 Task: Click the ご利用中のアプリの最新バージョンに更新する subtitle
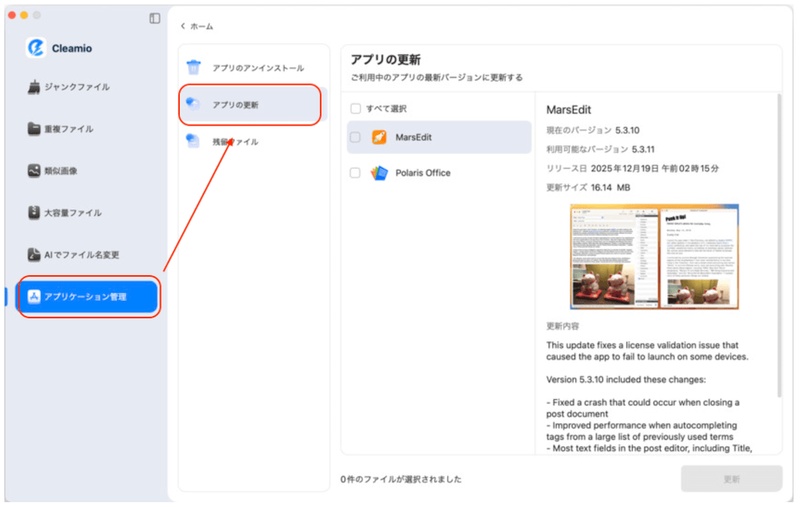[437, 78]
